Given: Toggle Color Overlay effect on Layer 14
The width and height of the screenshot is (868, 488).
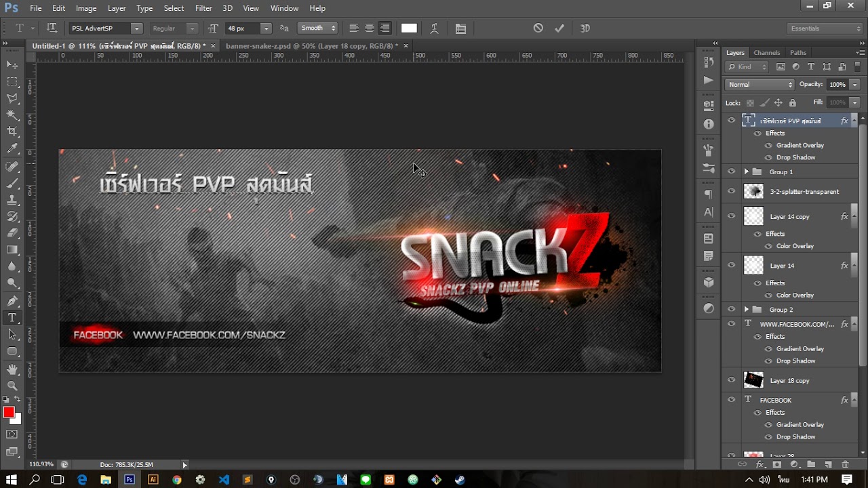Looking at the screenshot, I should [x=768, y=295].
